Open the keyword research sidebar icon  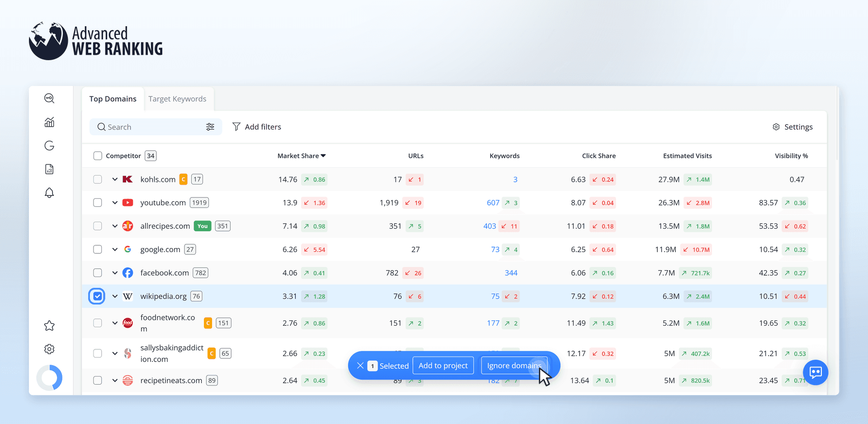[49, 98]
